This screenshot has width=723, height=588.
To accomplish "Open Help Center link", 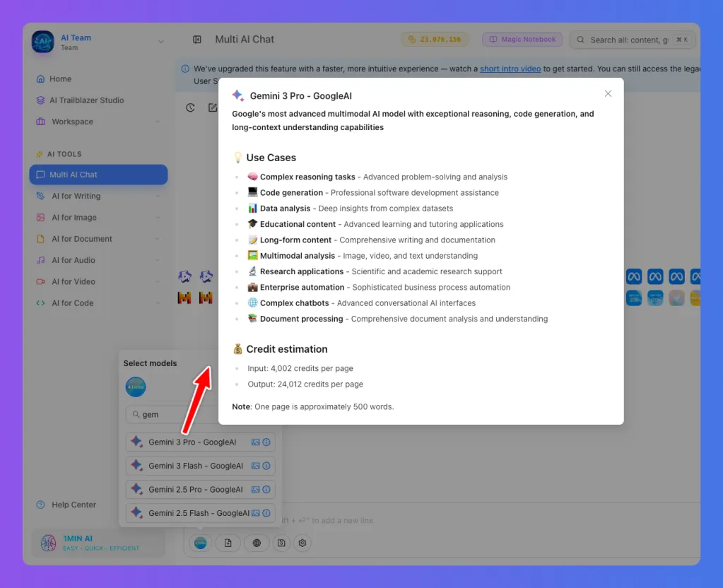I will (74, 505).
